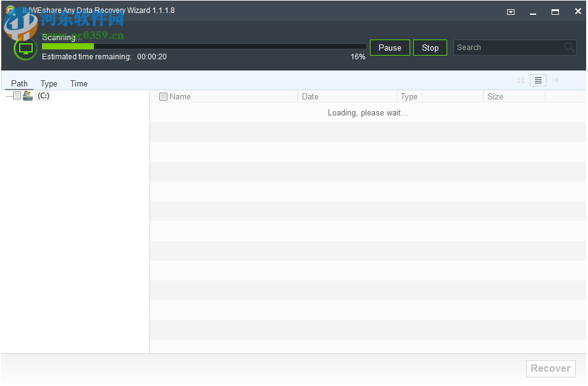Click the search magnifier icon
Screen dimensions: 588x386
pyautogui.click(x=569, y=47)
